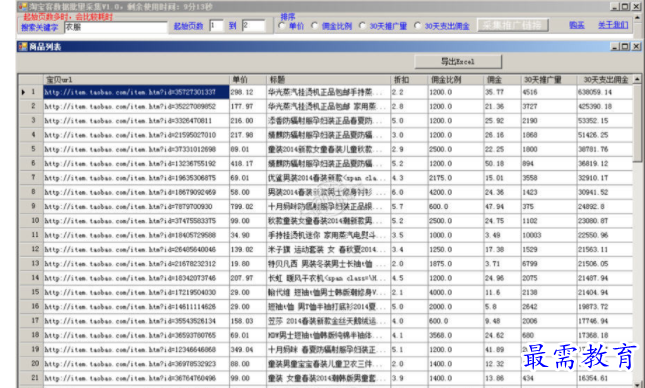The image size is (645, 388).
Task: Click the 十月妈咪 title in row 9
Action: [329, 207]
